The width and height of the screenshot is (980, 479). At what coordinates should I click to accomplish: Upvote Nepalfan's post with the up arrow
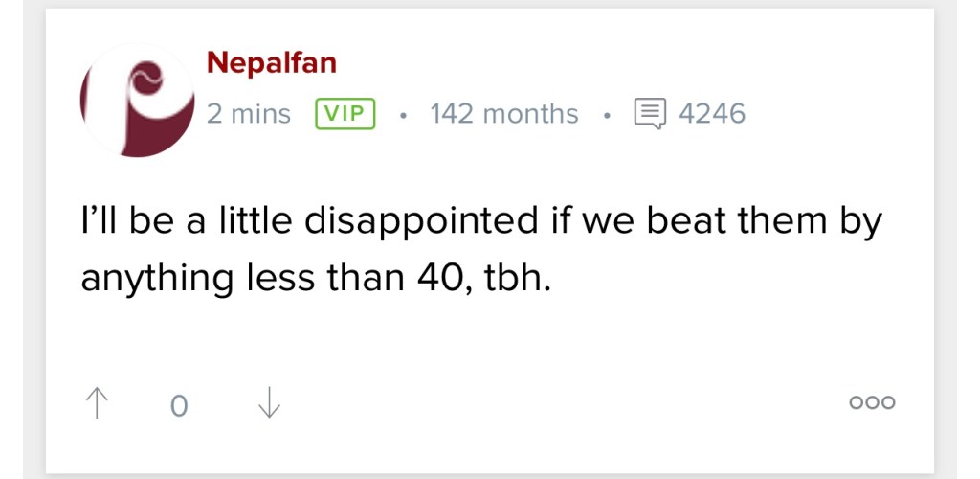pos(96,403)
